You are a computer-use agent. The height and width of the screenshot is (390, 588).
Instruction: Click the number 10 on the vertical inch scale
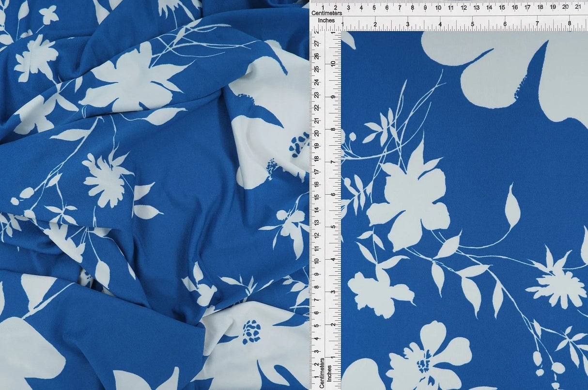(x=332, y=63)
